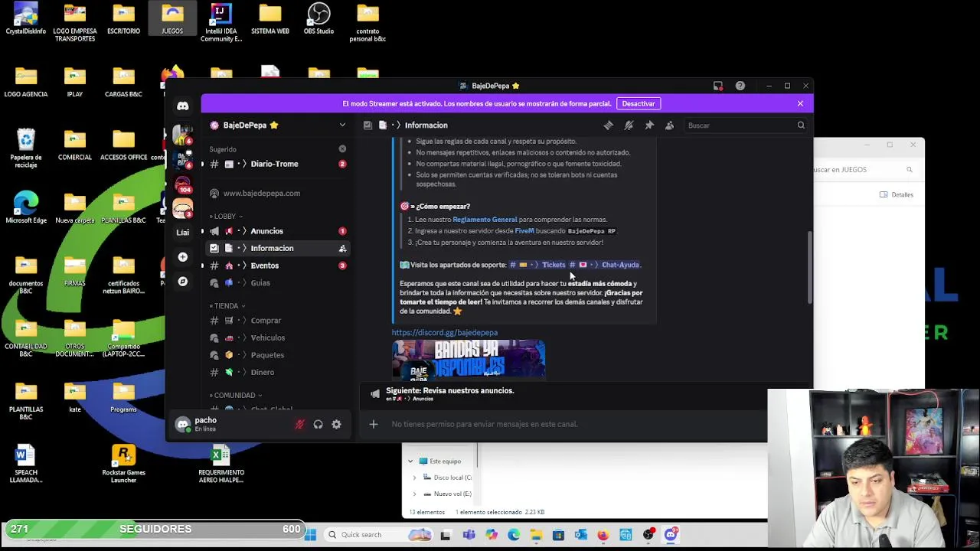Toggle the headphones deafen button
This screenshot has width=980, height=551.
point(318,425)
